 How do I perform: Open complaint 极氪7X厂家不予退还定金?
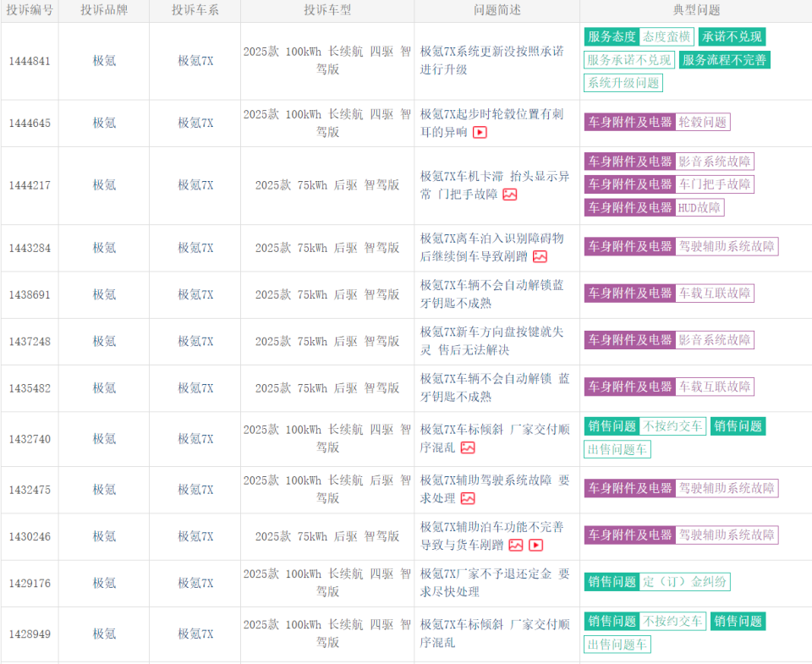tap(495, 583)
